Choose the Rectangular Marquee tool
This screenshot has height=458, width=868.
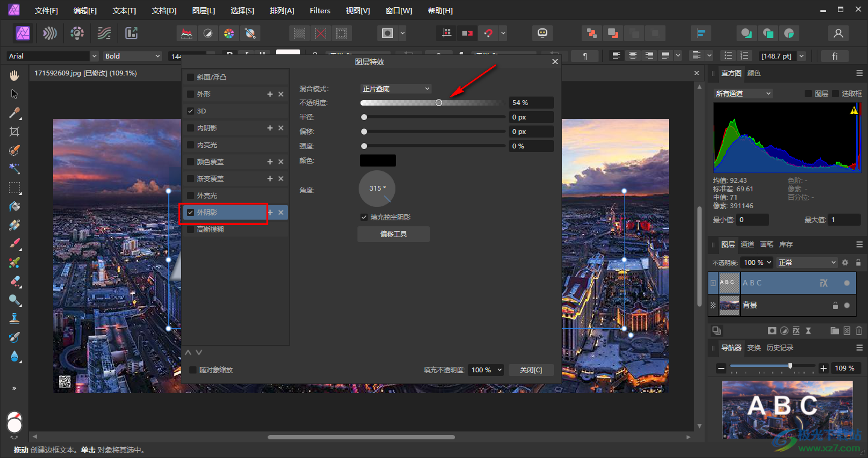(14, 188)
